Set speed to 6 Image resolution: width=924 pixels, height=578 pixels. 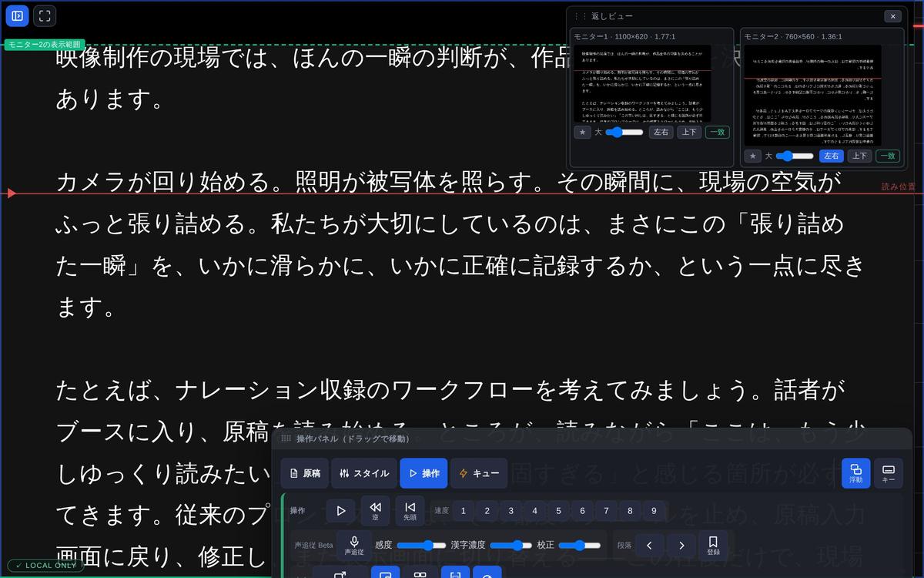pos(582,510)
